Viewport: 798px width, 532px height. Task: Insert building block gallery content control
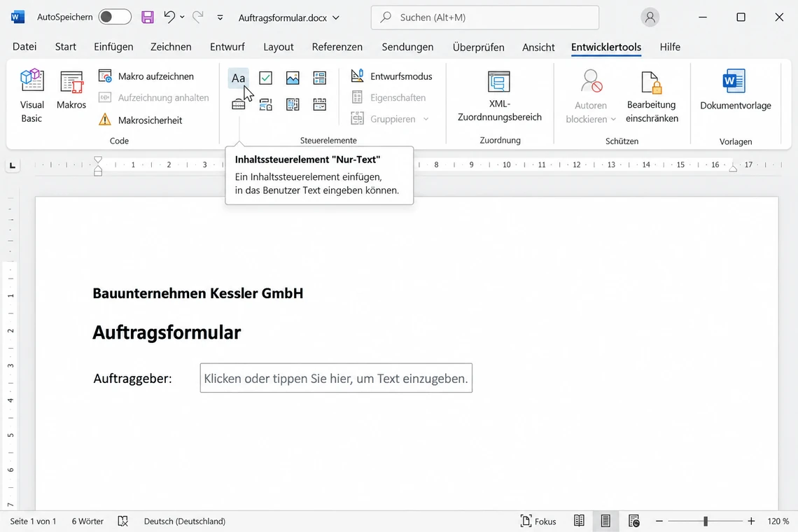320,78
